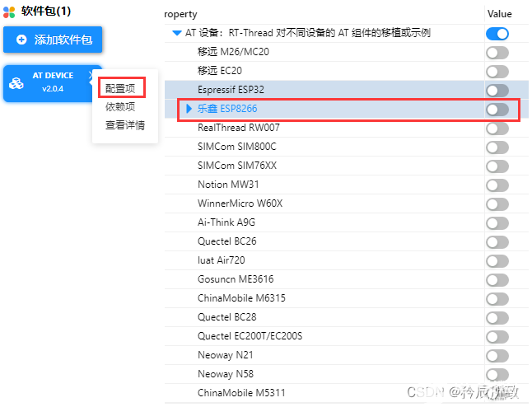Screen dimensions: 532x407
Task: Enable the WinnerMicro W60X toggle
Action: point(497,204)
